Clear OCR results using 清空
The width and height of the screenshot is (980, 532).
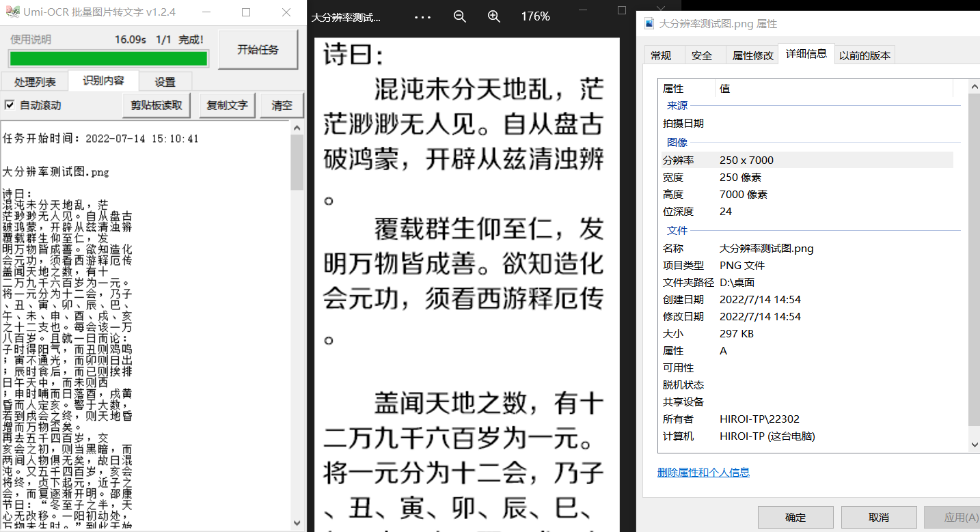coord(281,105)
